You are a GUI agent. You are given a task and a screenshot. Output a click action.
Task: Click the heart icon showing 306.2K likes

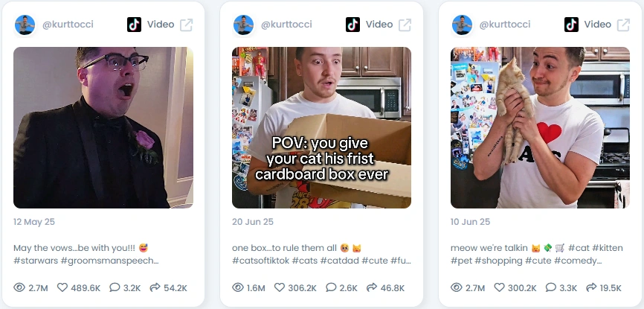point(280,287)
